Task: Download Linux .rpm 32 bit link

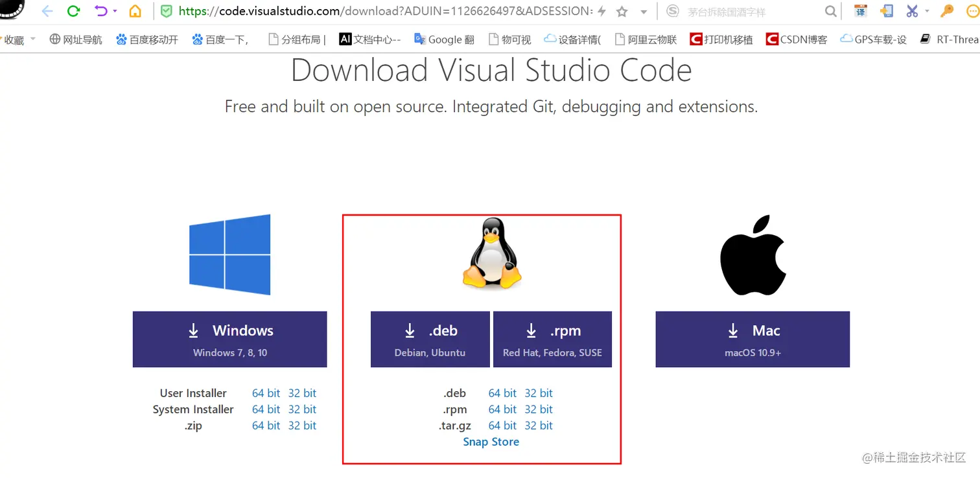Action: [539, 409]
